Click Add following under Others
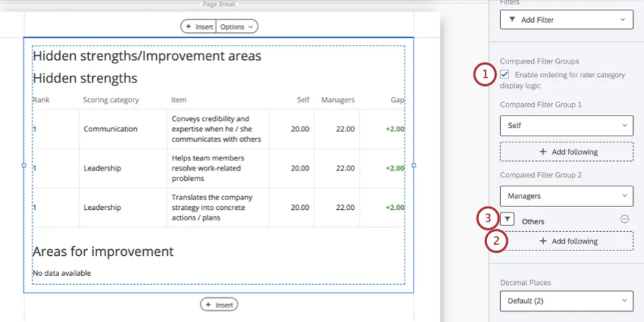 567,241
